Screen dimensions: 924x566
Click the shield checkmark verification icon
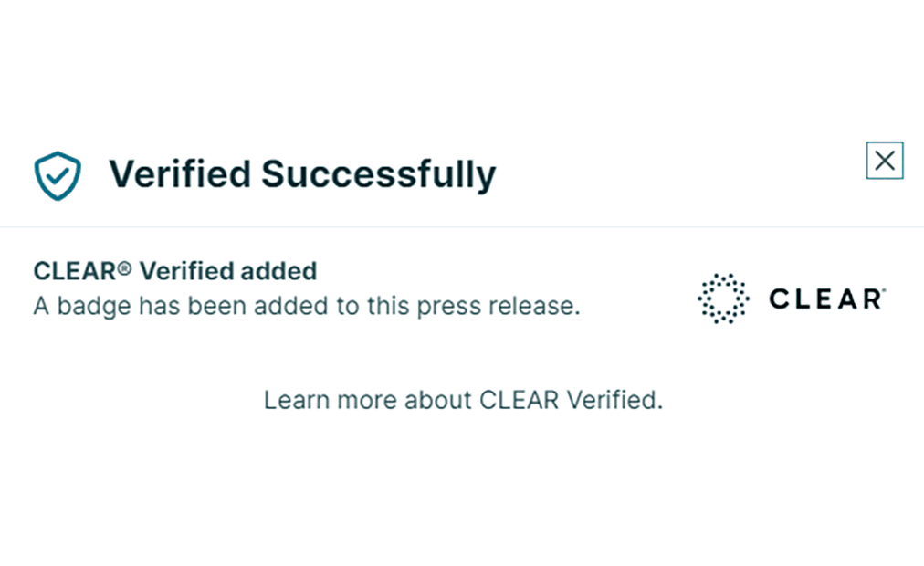click(58, 175)
